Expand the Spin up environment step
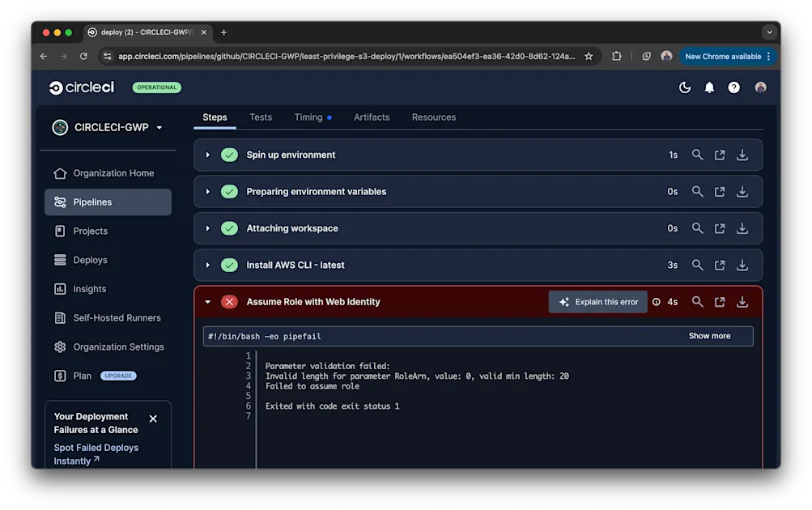Screen dimensions: 812x510 click(208, 155)
